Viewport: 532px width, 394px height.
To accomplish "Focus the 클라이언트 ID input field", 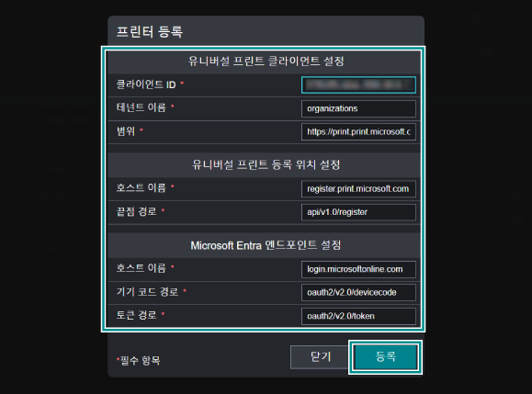I will [358, 84].
